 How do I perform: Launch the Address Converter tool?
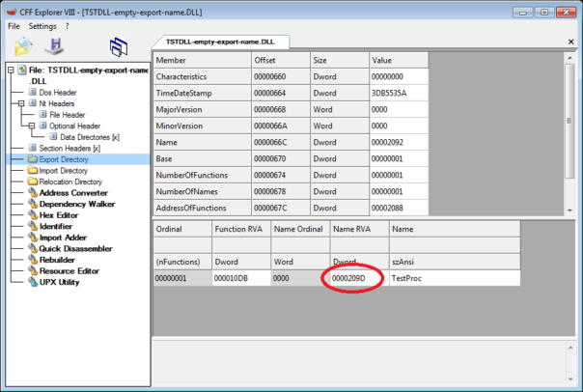pos(73,193)
